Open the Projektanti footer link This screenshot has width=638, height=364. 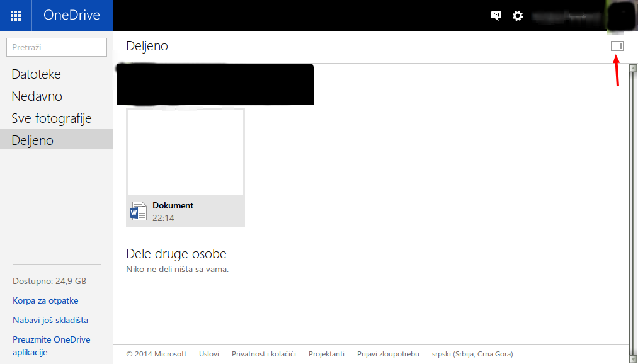326,354
